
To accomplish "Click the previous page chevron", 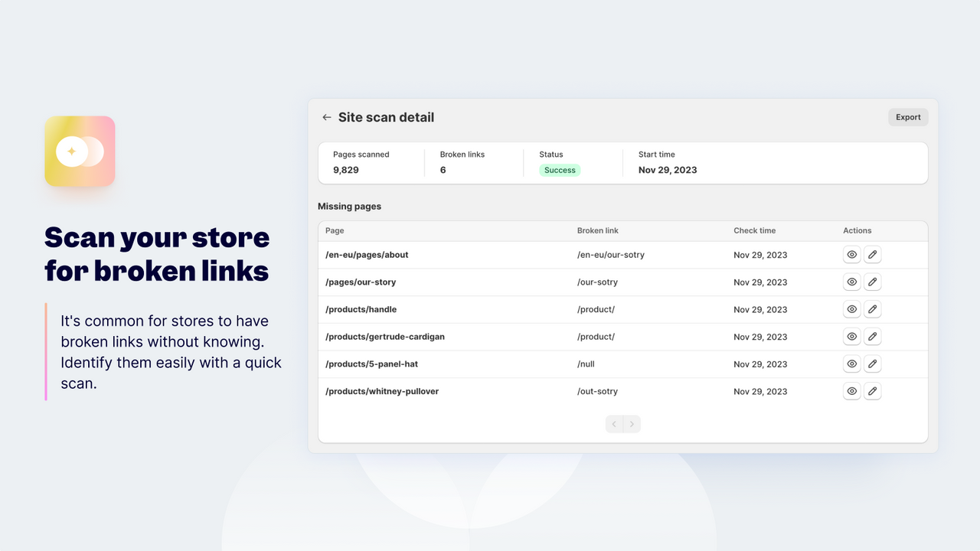I will pos(614,424).
